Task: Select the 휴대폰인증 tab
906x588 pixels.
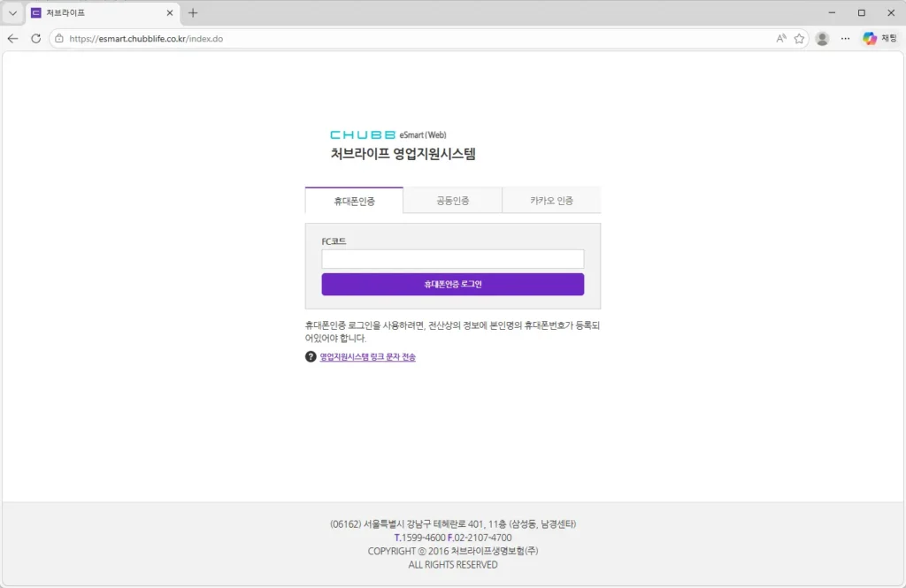Action: (x=354, y=201)
